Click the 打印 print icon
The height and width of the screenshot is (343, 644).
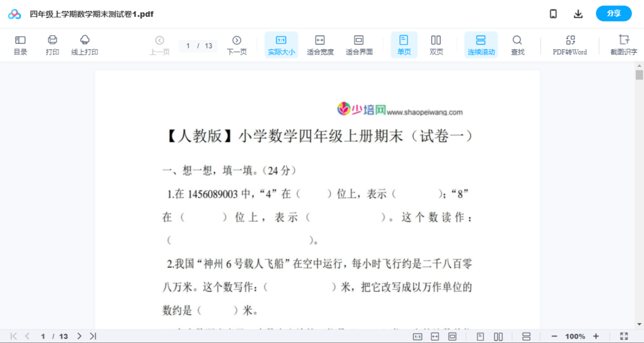(52, 45)
